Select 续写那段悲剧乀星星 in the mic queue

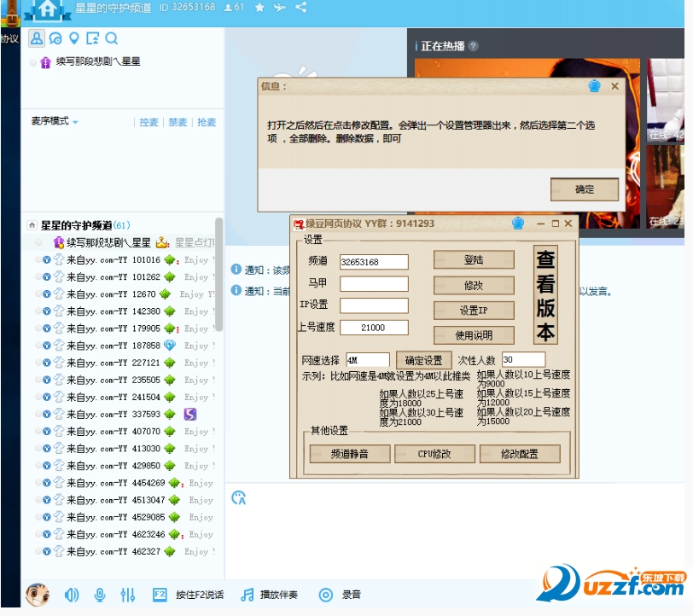click(x=97, y=62)
